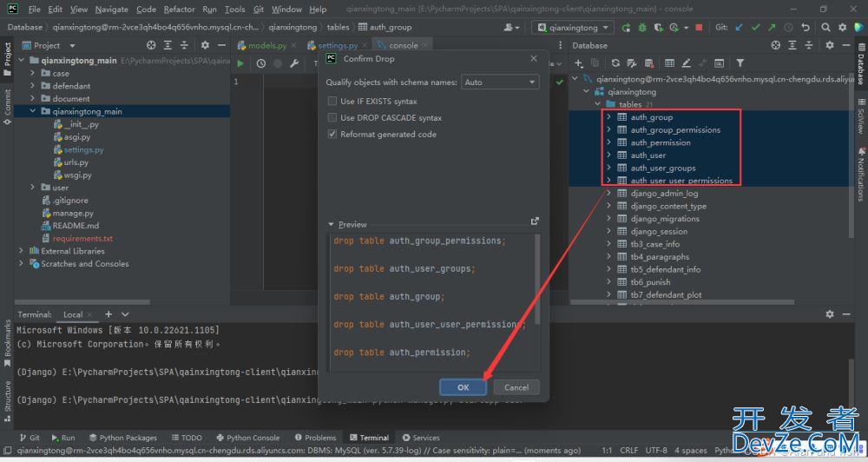The width and height of the screenshot is (868, 462).
Task: Collapse the tables node in Database tree
Action: 597,104
